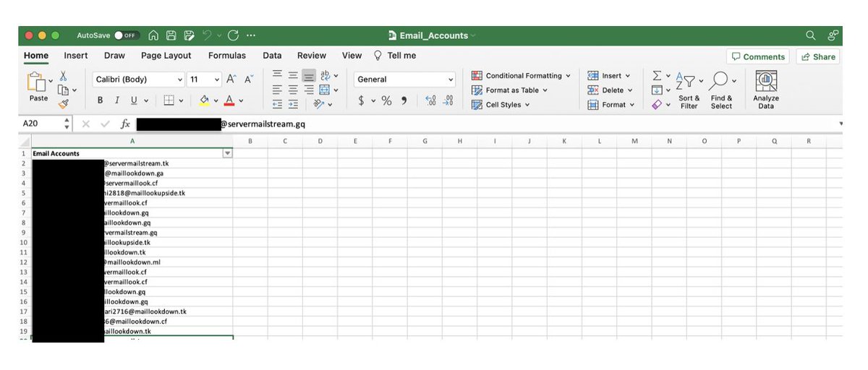Toggle Bold formatting
The width and height of the screenshot is (868, 370).
click(x=100, y=101)
